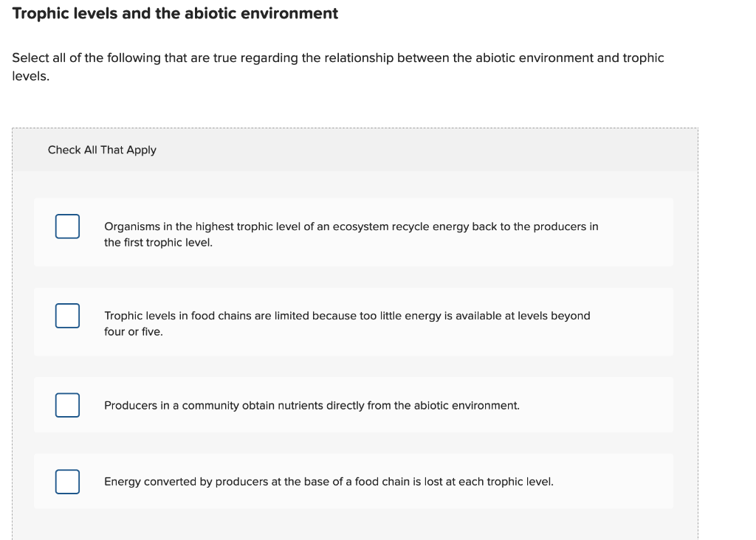Click the text line 'four or five.'
This screenshot has height=540, width=756.
(x=134, y=331)
